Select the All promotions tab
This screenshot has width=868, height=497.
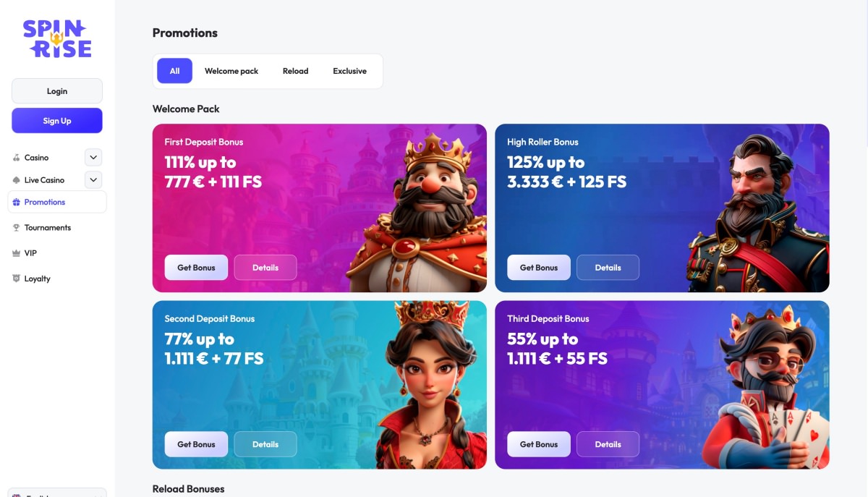click(174, 71)
